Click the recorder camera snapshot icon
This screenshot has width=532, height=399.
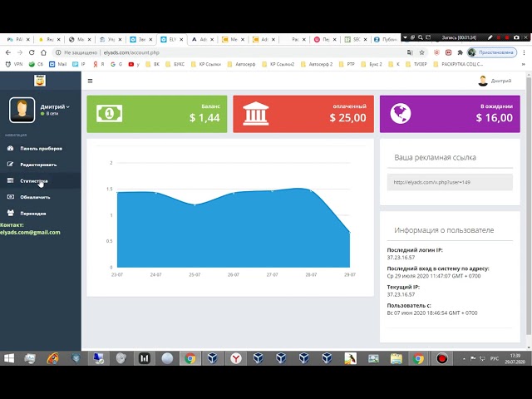pos(516,37)
